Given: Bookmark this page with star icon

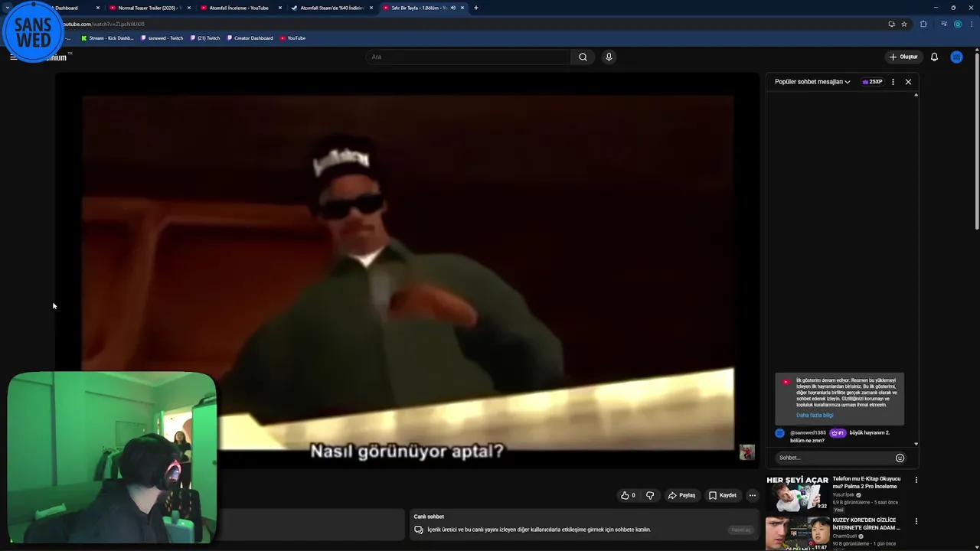Looking at the screenshot, I should 904,24.
